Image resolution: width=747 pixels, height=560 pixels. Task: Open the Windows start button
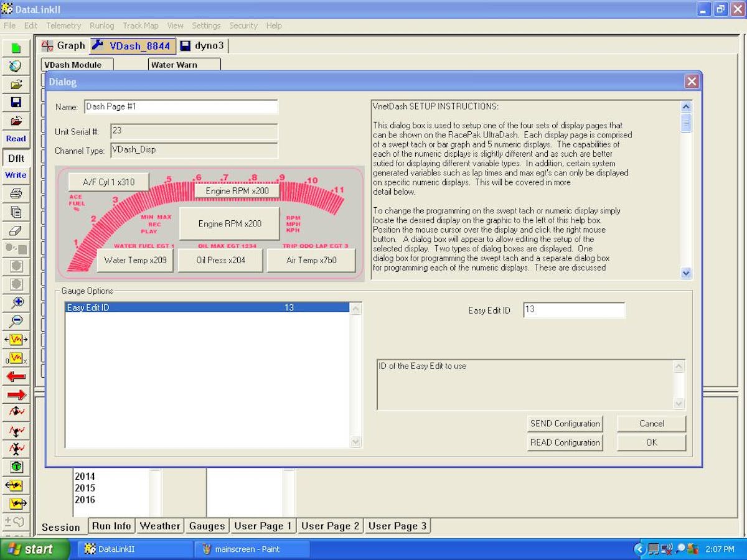pyautogui.click(x=35, y=549)
